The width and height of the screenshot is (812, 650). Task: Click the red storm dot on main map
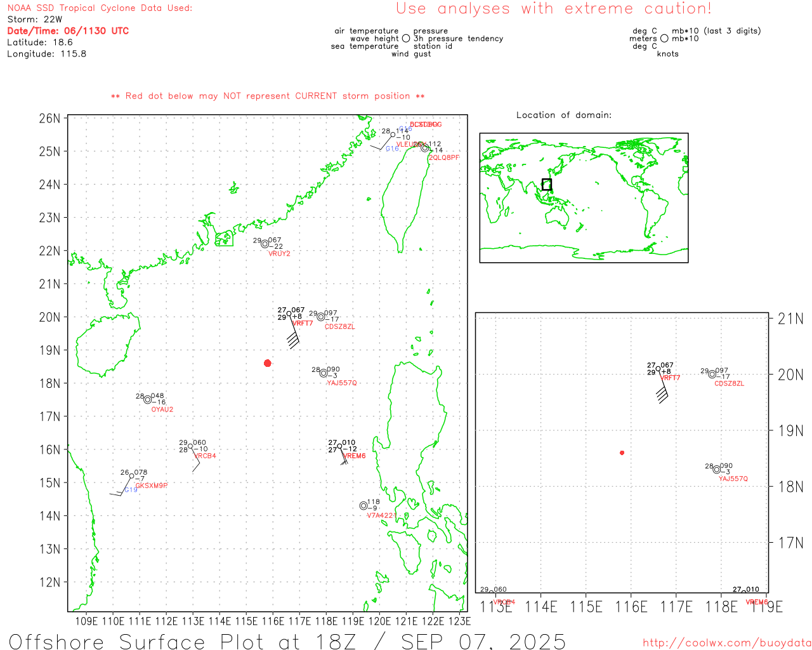coord(268,363)
